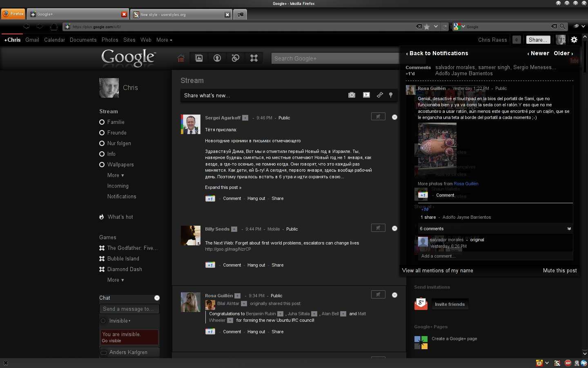This screenshot has height=368, width=588.
Task: Open the Firefox application menu button
Action: point(13,14)
